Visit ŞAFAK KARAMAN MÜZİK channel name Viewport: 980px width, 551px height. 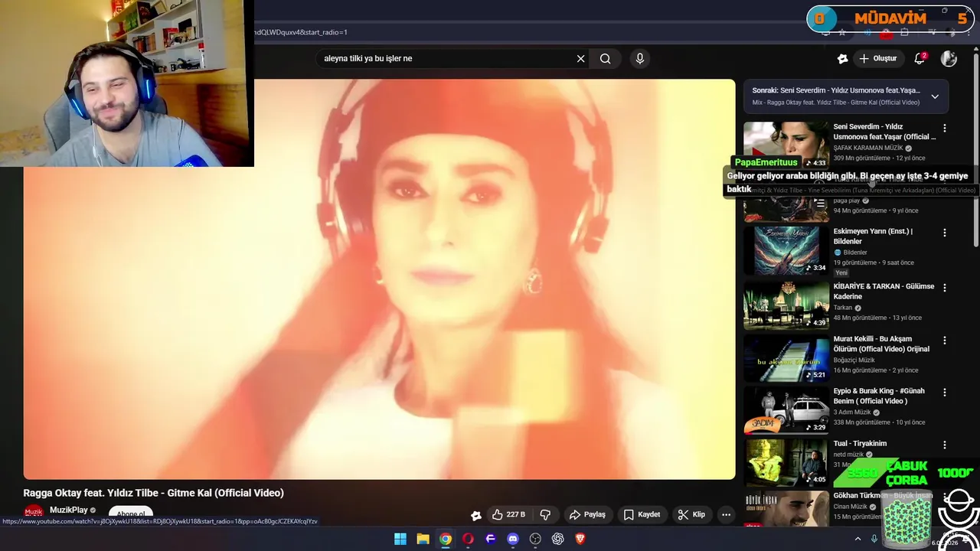[868, 148]
